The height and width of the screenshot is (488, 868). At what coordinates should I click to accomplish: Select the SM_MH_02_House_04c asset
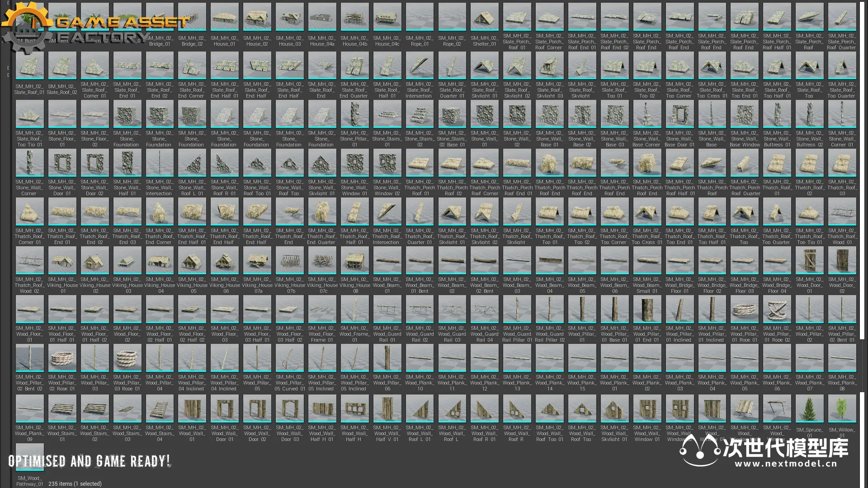387,17
